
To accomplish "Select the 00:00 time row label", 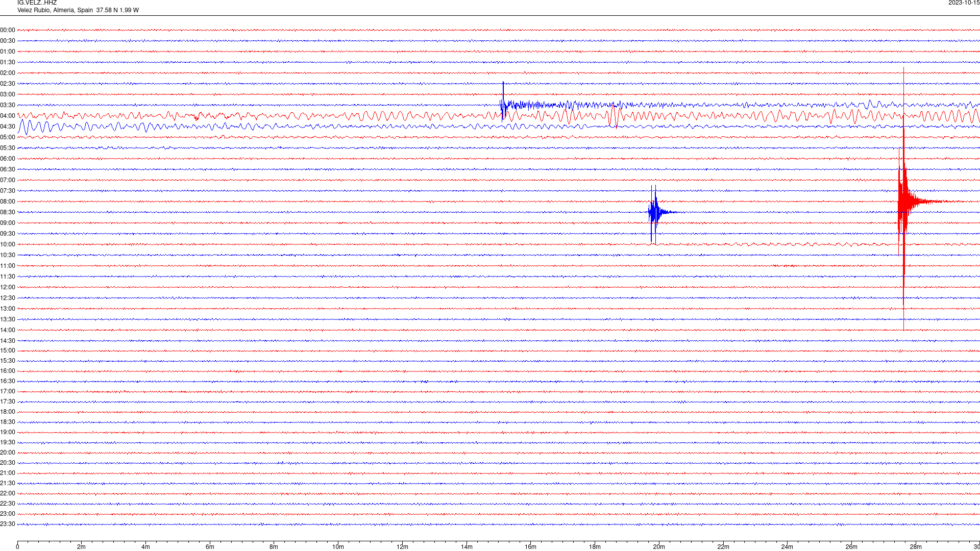I will pos(8,31).
